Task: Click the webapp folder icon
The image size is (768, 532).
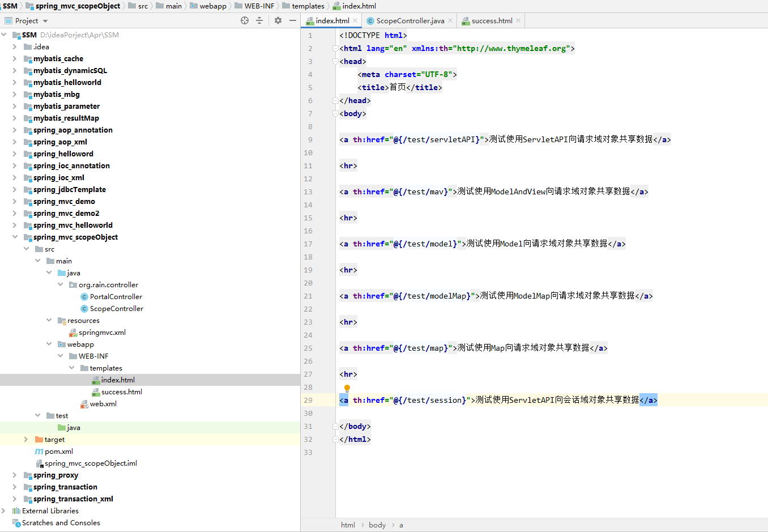Action: [62, 344]
